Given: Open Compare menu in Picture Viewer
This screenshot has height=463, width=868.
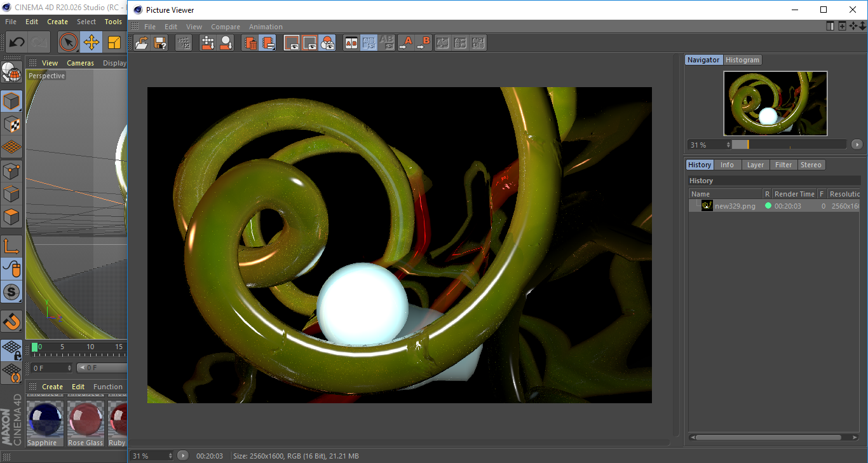Looking at the screenshot, I should point(226,27).
